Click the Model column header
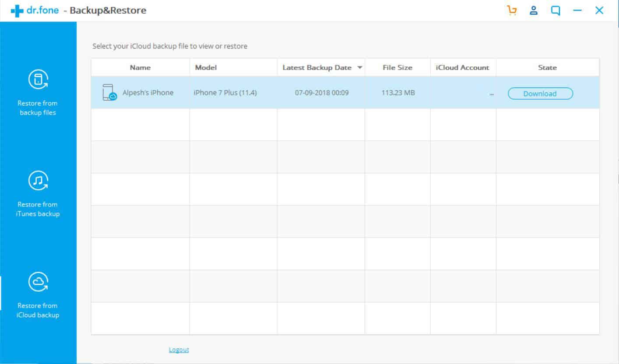This screenshot has width=619, height=364. 233,67
